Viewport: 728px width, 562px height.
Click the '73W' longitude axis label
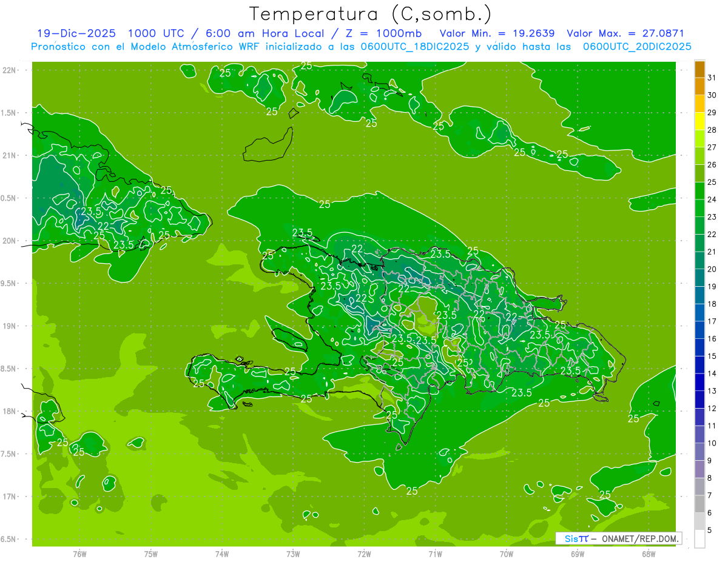pos(293,554)
